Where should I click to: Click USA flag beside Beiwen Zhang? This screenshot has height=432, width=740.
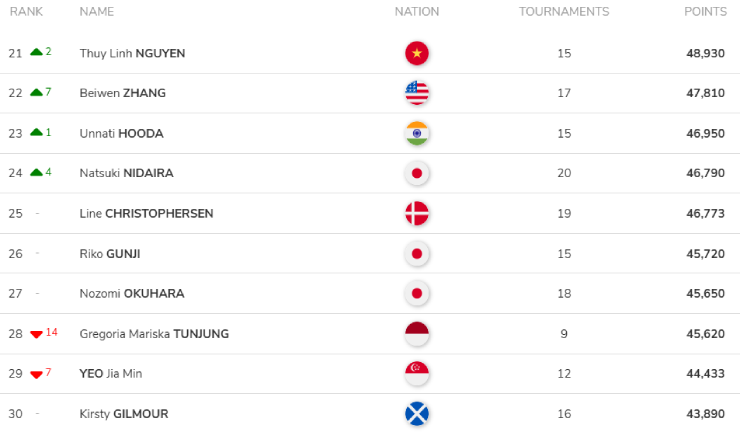(x=417, y=93)
